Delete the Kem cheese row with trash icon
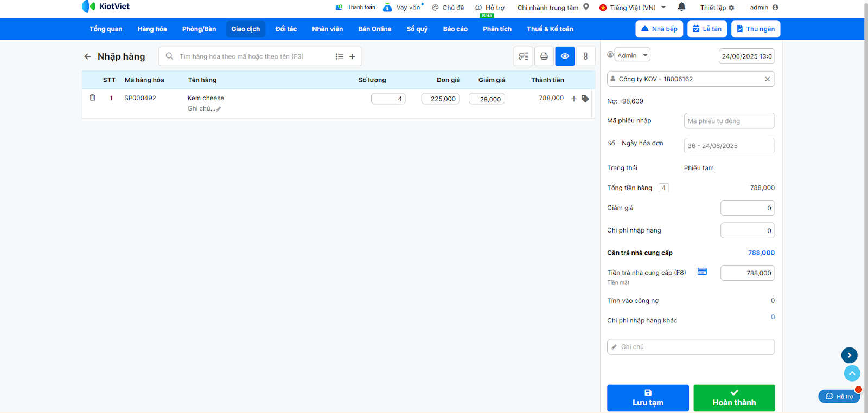This screenshot has height=413, width=868. coord(92,98)
